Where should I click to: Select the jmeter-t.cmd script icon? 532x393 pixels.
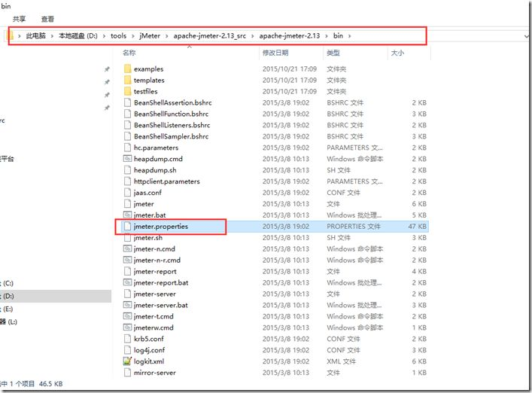tap(127, 316)
